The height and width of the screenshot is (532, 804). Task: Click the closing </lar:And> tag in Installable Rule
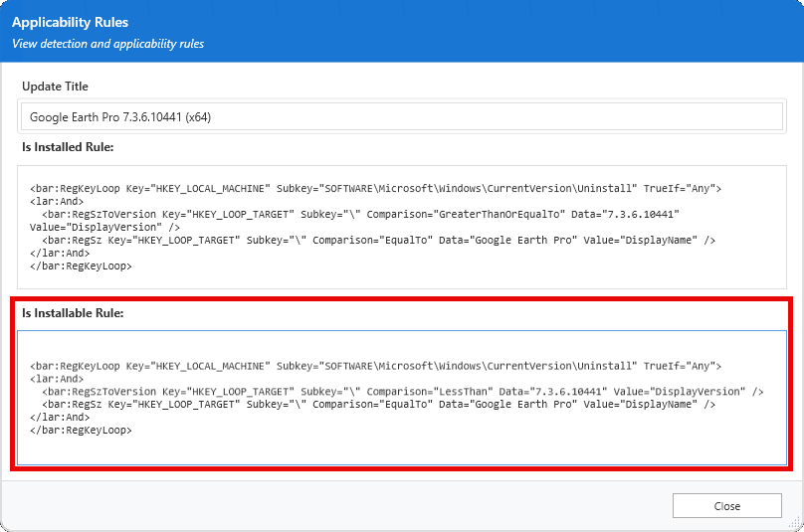click(59, 418)
